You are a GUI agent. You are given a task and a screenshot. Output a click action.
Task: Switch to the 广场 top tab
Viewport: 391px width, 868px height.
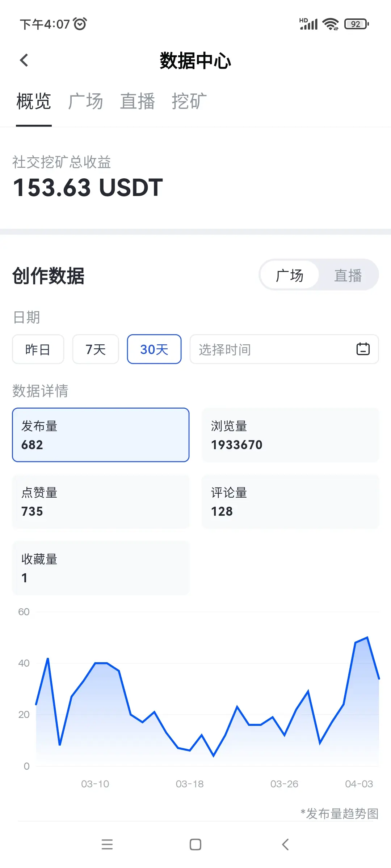(x=85, y=101)
